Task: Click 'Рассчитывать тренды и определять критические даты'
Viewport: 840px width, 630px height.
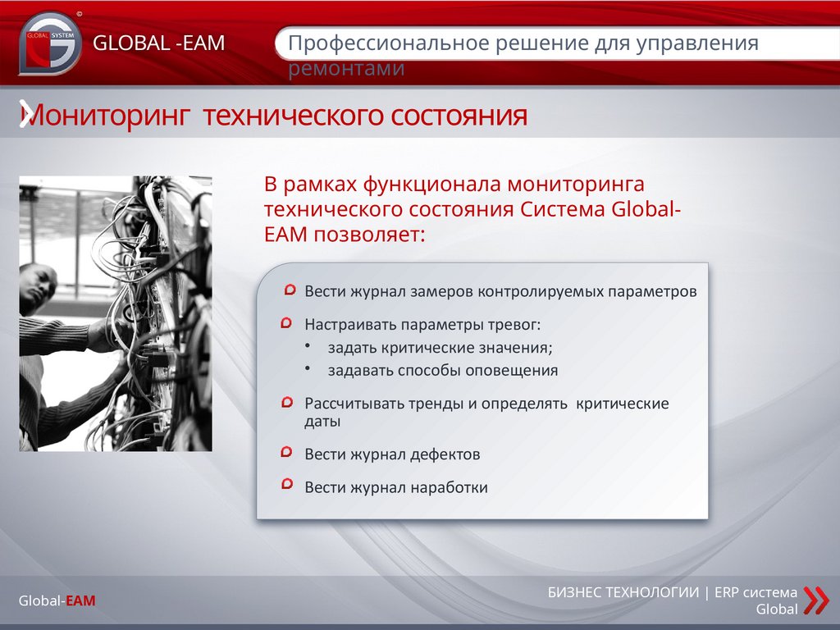Action: click(486, 412)
